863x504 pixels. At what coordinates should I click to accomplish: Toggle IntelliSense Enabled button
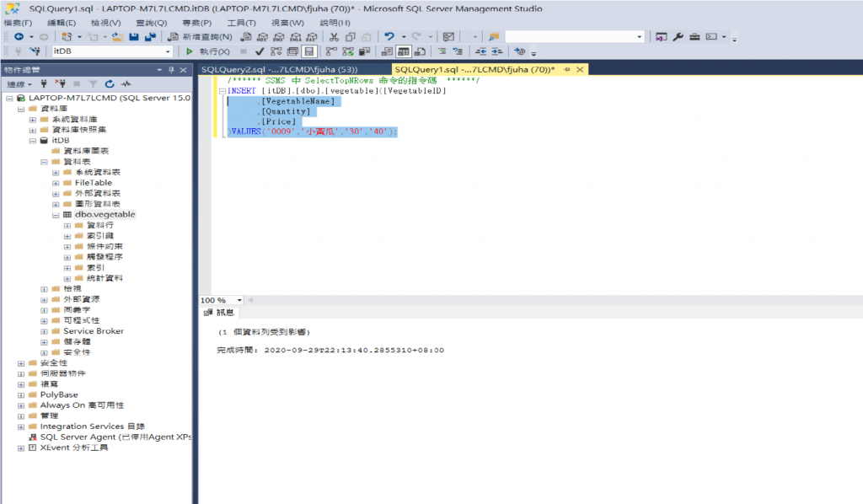pos(309,51)
